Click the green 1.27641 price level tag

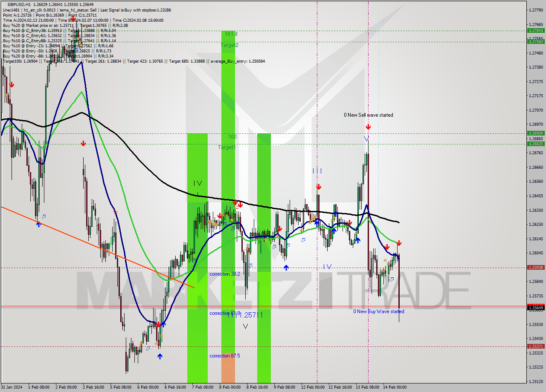pos(535,31)
